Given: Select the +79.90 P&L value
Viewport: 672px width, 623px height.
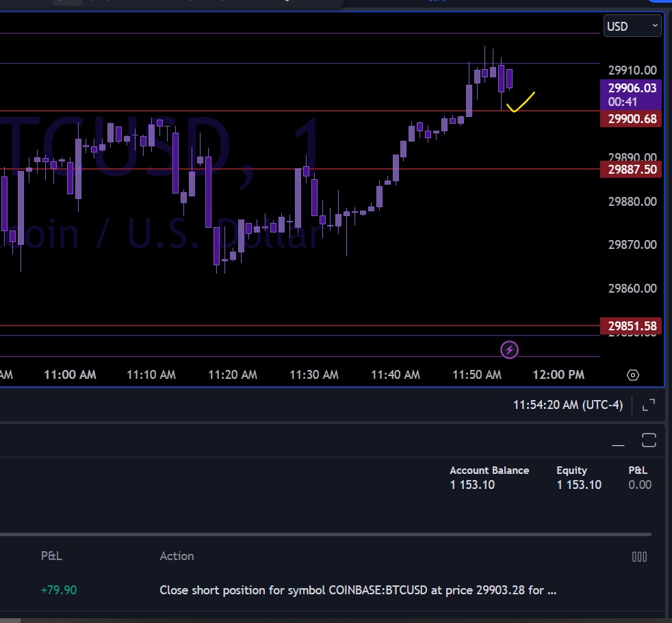Looking at the screenshot, I should click(59, 590).
